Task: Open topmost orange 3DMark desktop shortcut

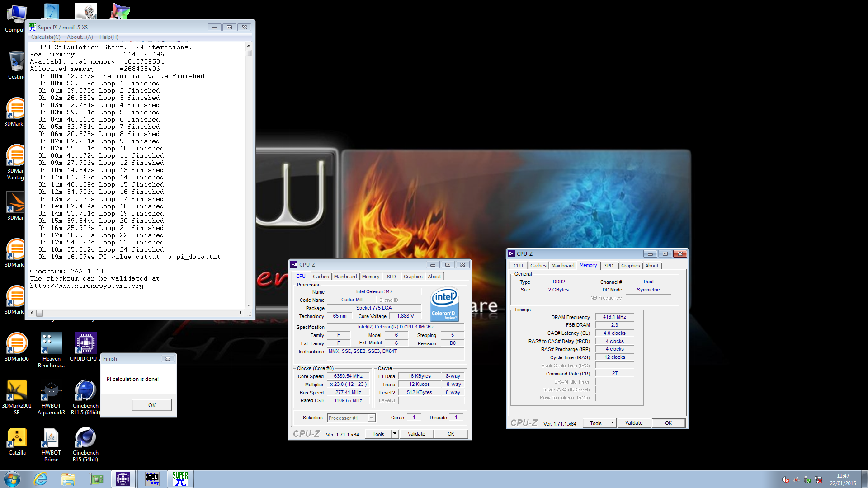Action: click(x=15, y=112)
